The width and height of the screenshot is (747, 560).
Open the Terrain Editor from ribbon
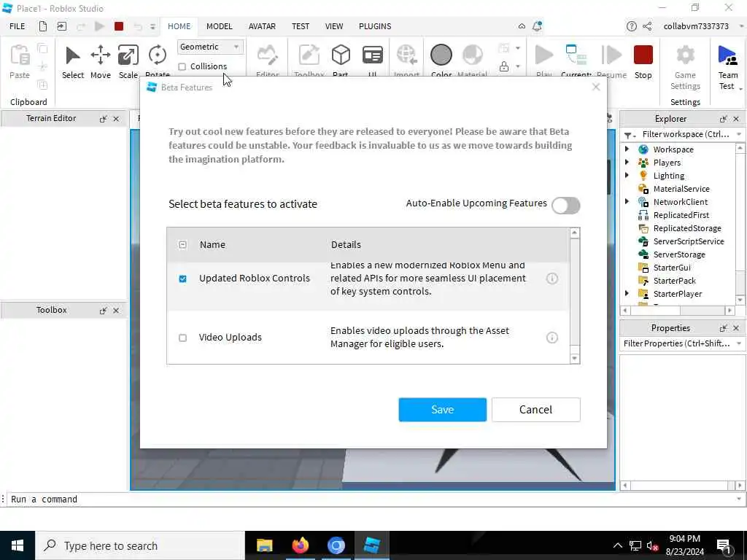pyautogui.click(x=267, y=55)
